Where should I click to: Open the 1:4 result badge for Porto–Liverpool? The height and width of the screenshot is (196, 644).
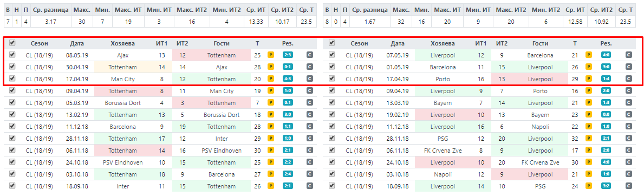coord(606,79)
